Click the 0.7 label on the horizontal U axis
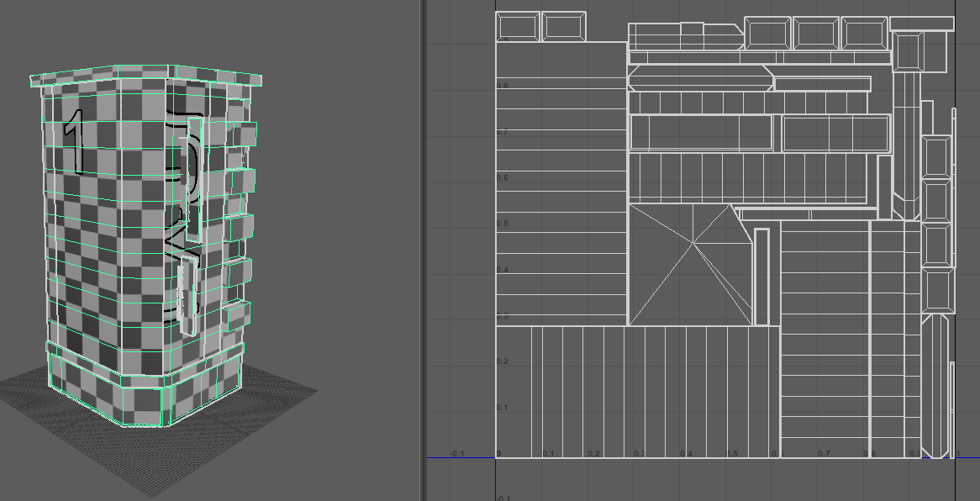This screenshot has height=501, width=980. tap(824, 453)
